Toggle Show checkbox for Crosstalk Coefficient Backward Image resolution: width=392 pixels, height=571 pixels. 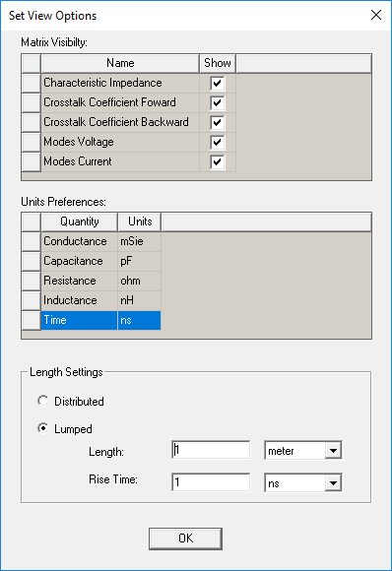tap(218, 123)
